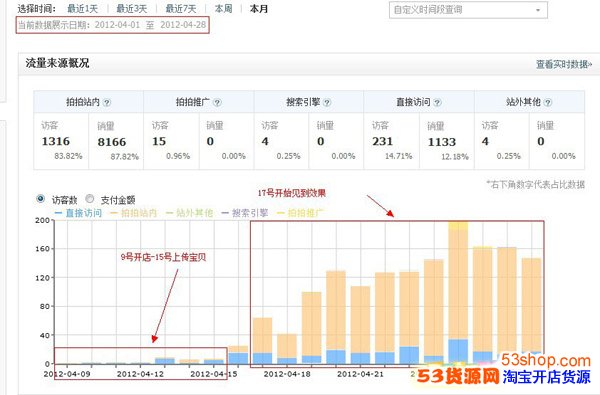Click the percentage 14.71%
This screenshot has height=395, width=600.
click(x=399, y=156)
